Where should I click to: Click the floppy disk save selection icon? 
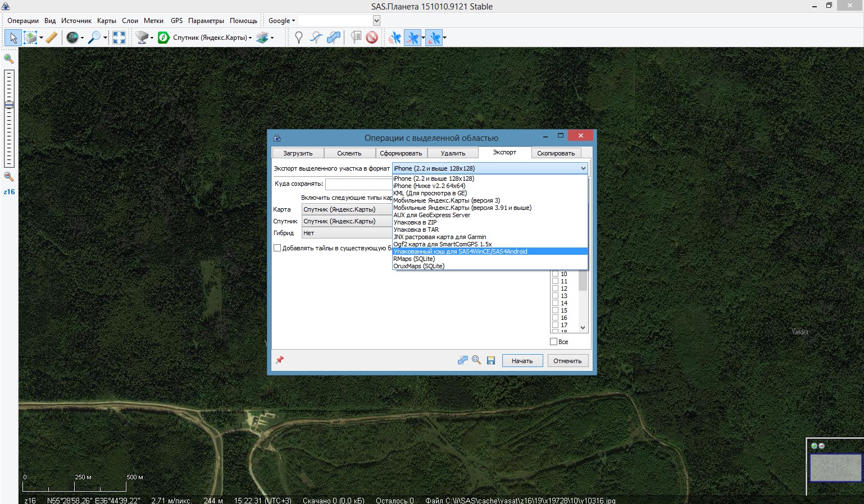[x=490, y=360]
